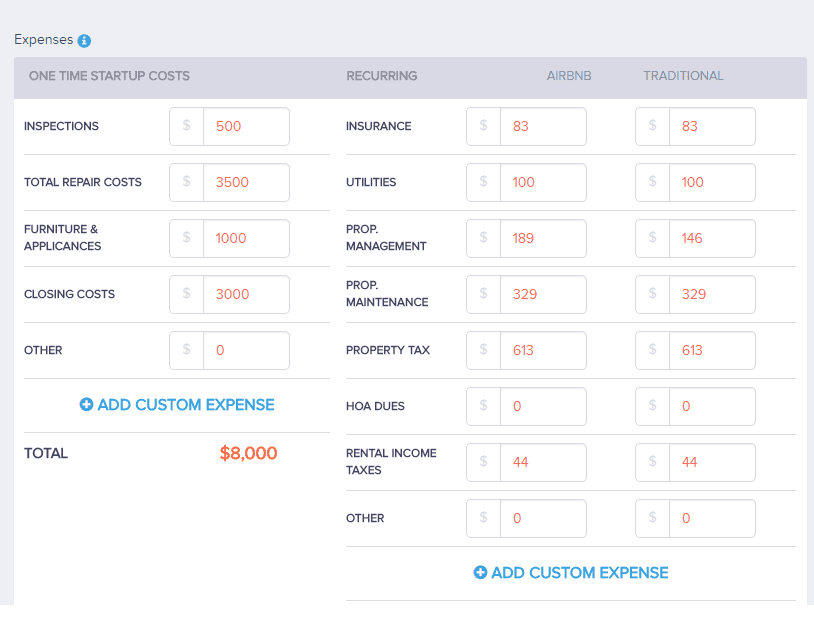Edit Traditional Utilities amount

click(x=711, y=183)
